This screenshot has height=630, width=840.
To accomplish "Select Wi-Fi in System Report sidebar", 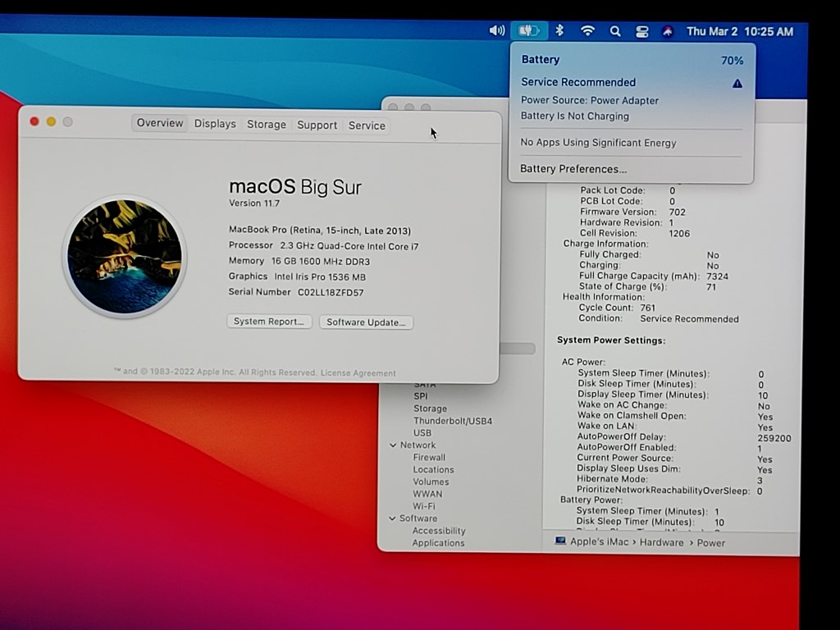I will (424, 506).
